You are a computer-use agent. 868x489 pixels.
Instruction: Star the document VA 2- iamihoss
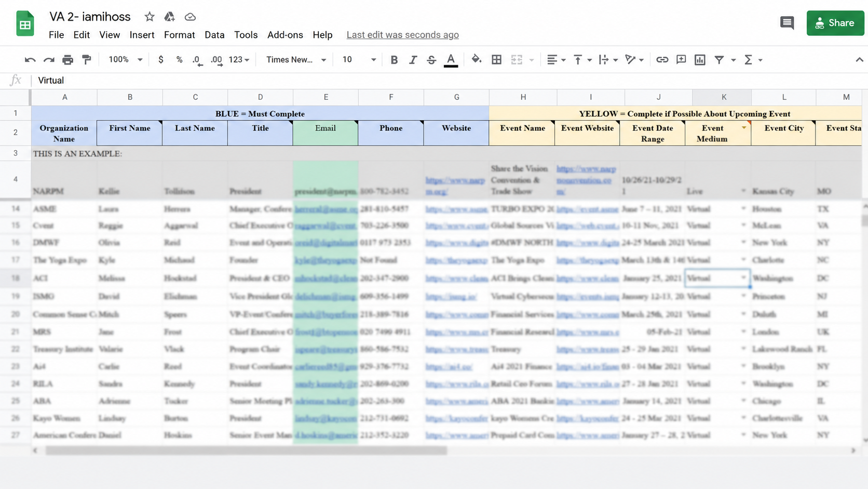[150, 17]
